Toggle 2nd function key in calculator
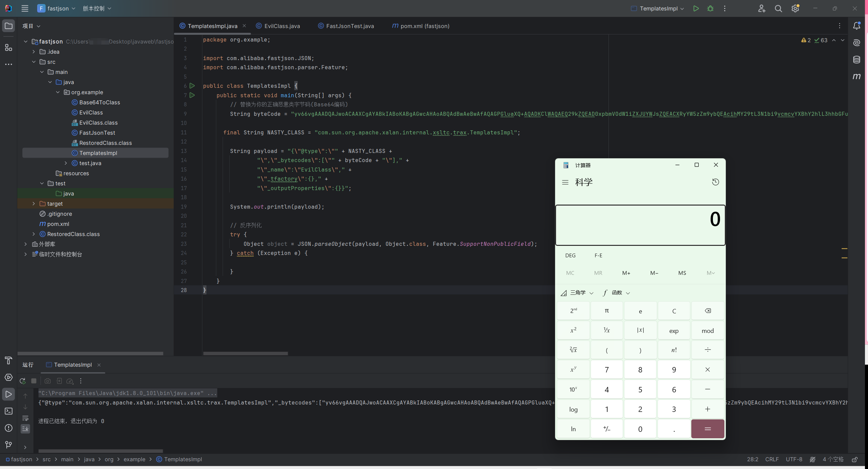The width and height of the screenshot is (868, 469). 573,311
